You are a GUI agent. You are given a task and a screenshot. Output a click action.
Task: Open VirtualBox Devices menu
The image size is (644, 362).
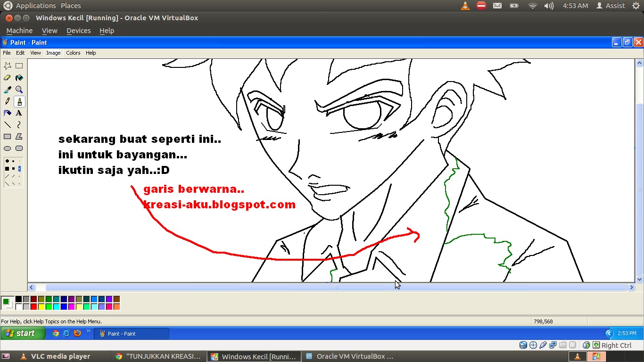tap(78, 31)
